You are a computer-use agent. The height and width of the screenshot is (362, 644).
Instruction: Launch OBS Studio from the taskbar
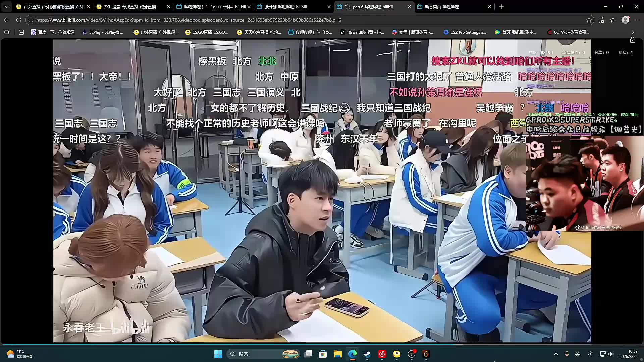(x=411, y=354)
